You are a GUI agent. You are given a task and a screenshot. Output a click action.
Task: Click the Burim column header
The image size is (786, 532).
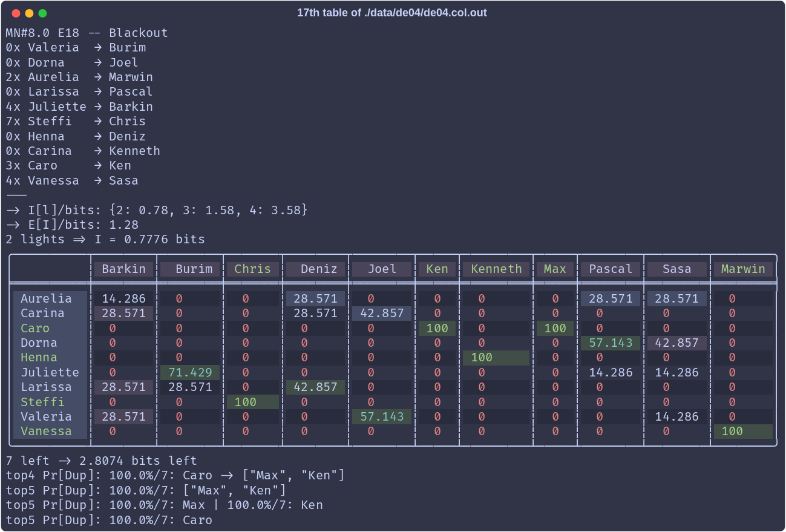190,269
